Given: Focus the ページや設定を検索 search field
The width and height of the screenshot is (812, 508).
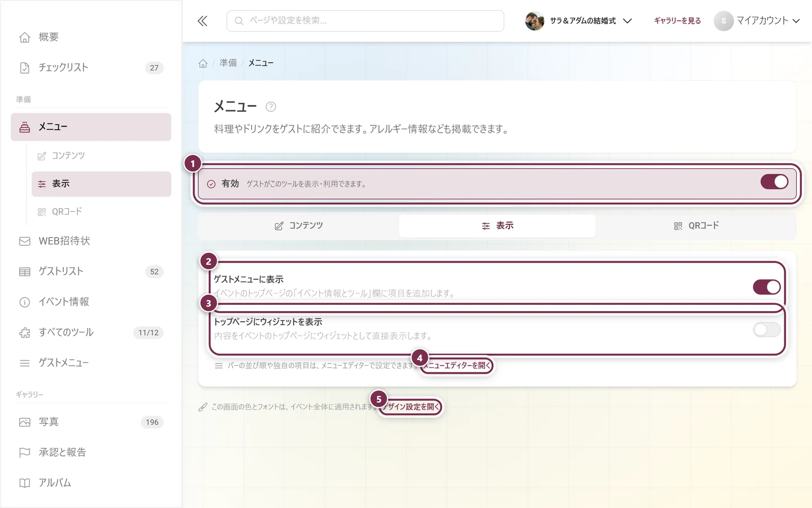Looking at the screenshot, I should (x=365, y=21).
